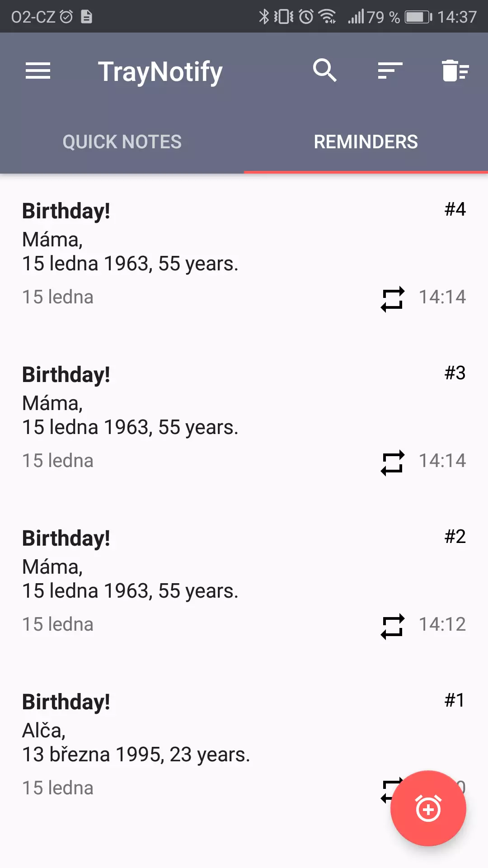Tap the 14:14 time on reminder #4
The height and width of the screenshot is (868, 488).
click(442, 297)
